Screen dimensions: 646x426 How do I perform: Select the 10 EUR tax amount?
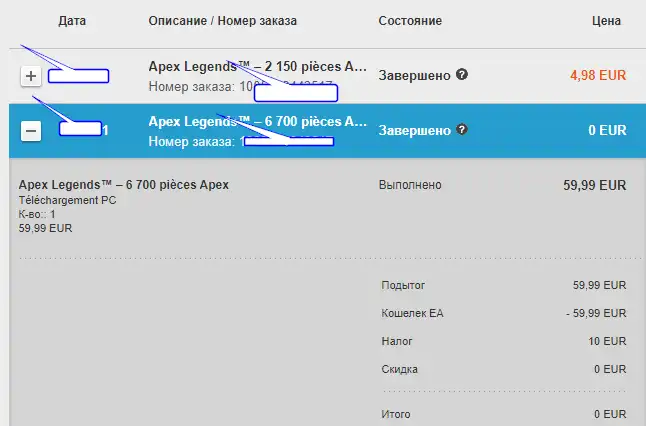pos(607,341)
